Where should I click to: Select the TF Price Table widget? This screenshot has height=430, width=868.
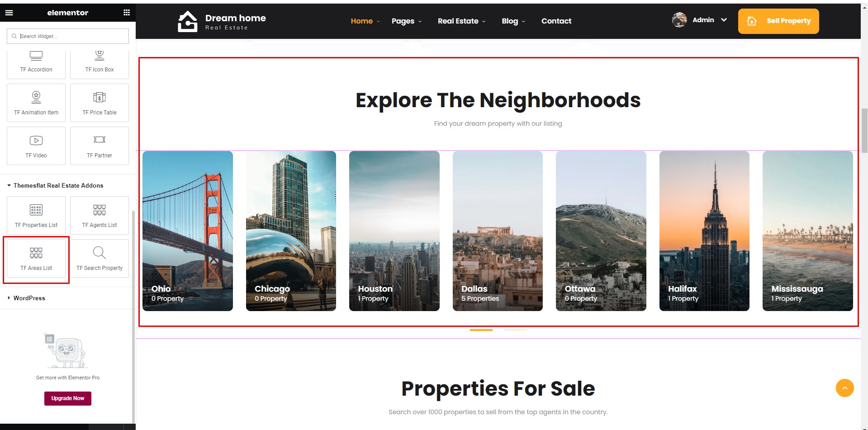[x=100, y=103]
